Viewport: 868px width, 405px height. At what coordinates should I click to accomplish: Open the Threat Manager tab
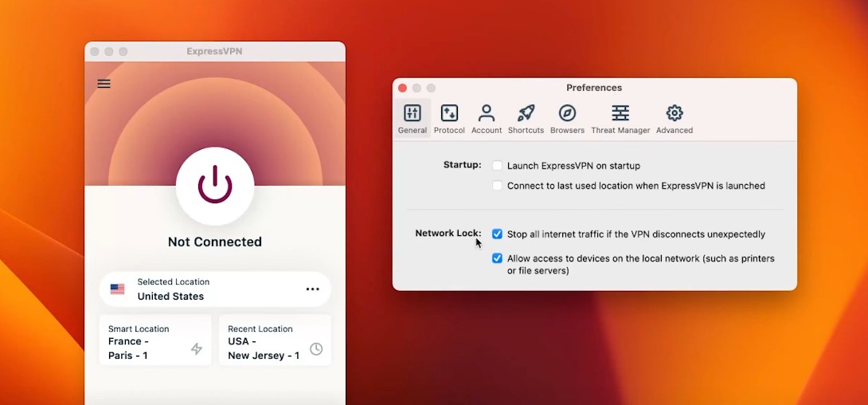[x=620, y=119]
